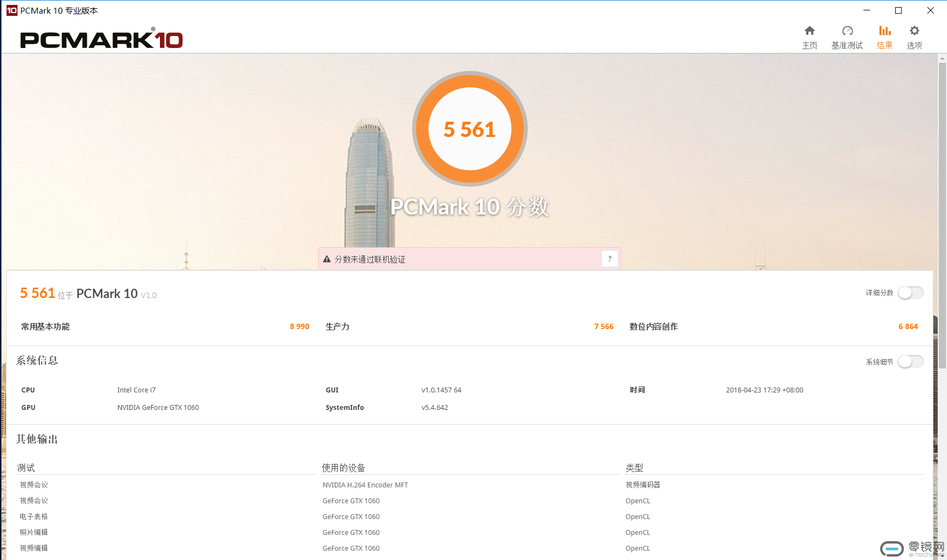
Task: Click the 5 561 score circle
Action: pos(470,129)
